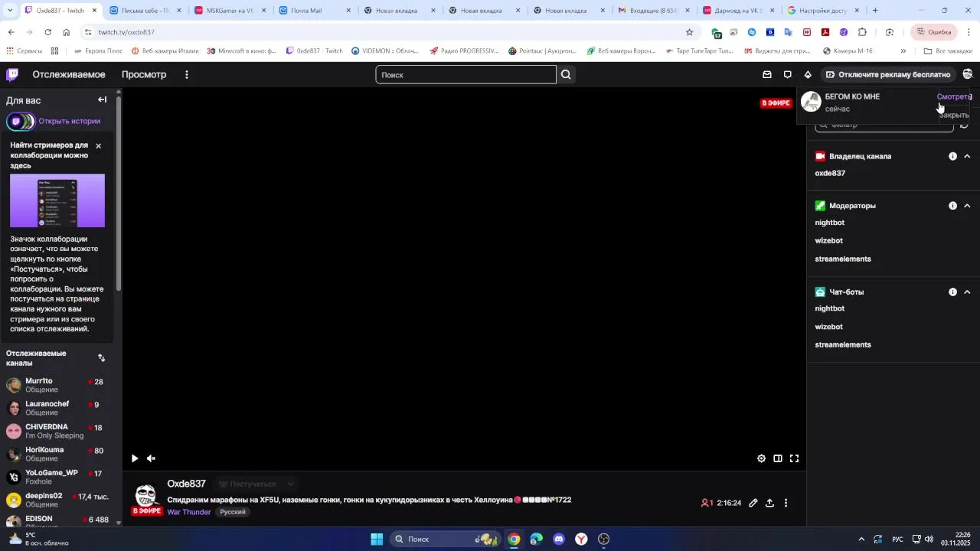
Task: Sort followed channels with the arrows icon
Action: [102, 357]
